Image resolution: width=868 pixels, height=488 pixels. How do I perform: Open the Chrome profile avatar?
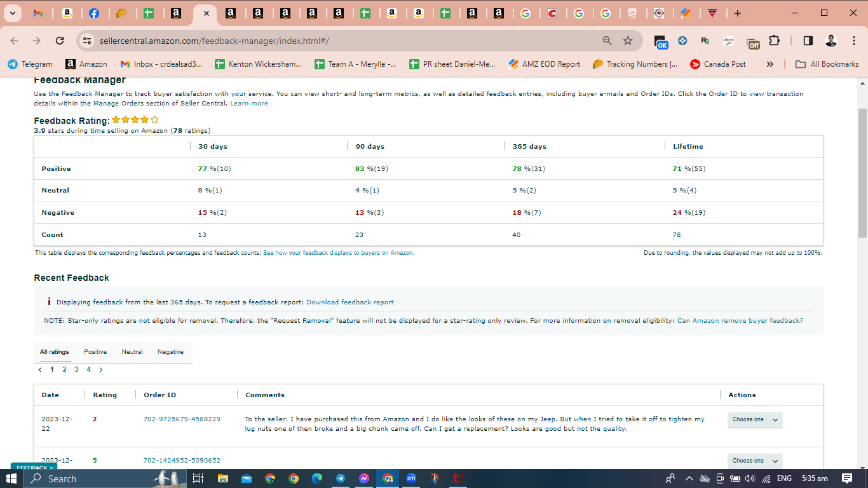(831, 41)
